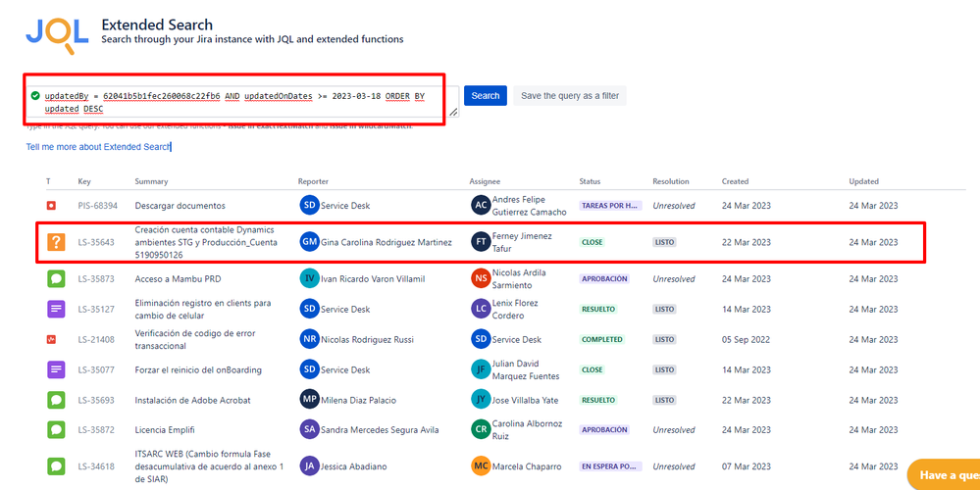Click APROBACIÓN status on LS-35873 row
This screenshot has height=490, width=980.
coord(604,279)
